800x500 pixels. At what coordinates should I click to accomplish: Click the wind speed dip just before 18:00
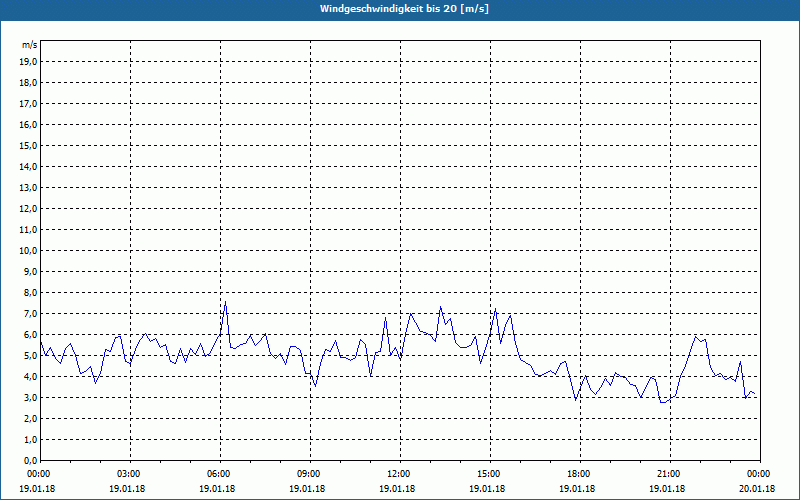576,401
